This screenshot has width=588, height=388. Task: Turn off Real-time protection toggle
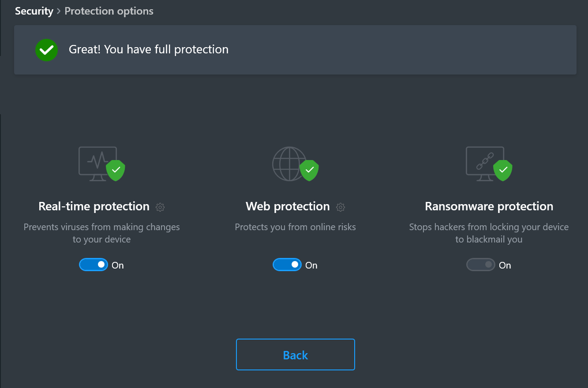pyautogui.click(x=94, y=265)
